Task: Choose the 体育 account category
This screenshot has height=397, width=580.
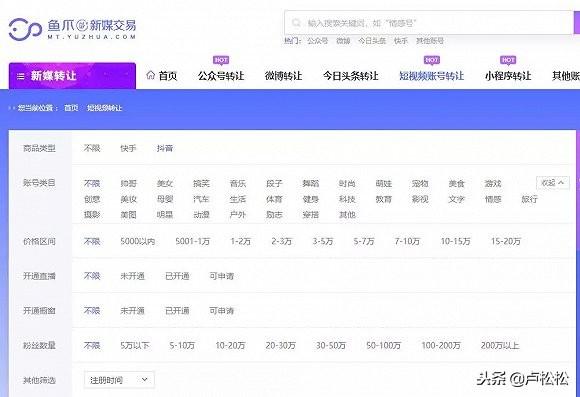Action: [274, 199]
